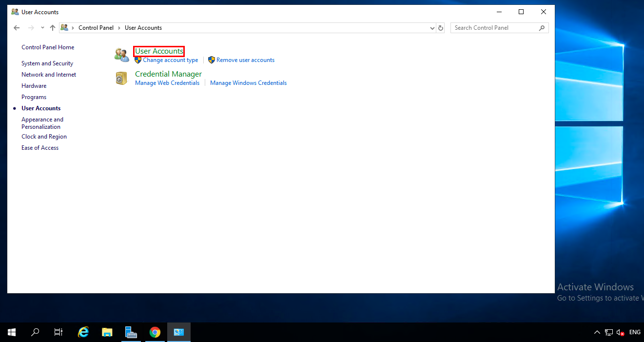The image size is (644, 342).
Task: Click the Refresh button
Action: pos(441,28)
